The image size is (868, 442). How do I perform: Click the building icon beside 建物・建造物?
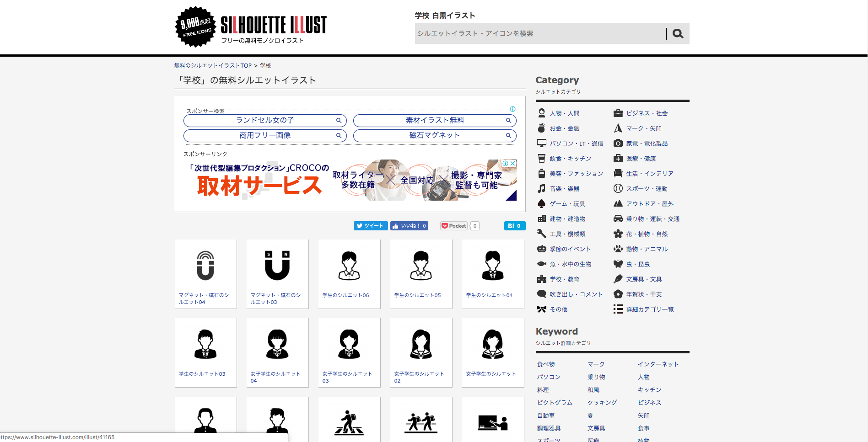pyautogui.click(x=542, y=218)
